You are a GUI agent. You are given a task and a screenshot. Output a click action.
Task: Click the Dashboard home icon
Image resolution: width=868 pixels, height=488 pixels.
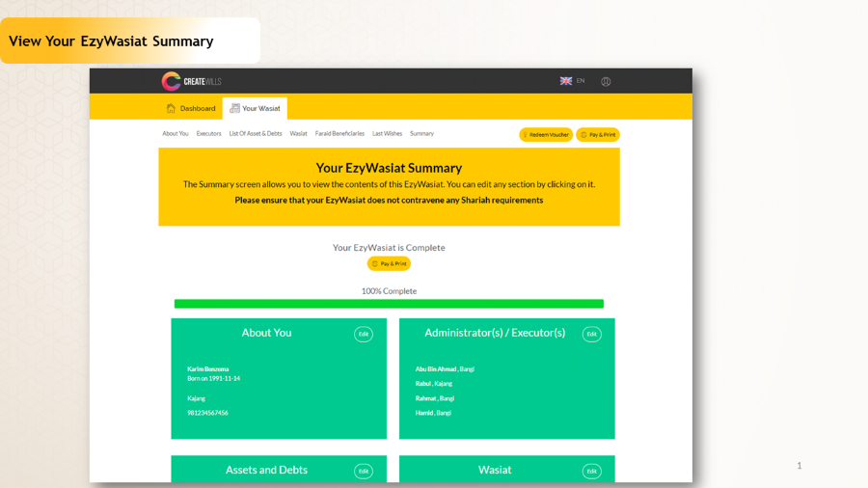[171, 108]
